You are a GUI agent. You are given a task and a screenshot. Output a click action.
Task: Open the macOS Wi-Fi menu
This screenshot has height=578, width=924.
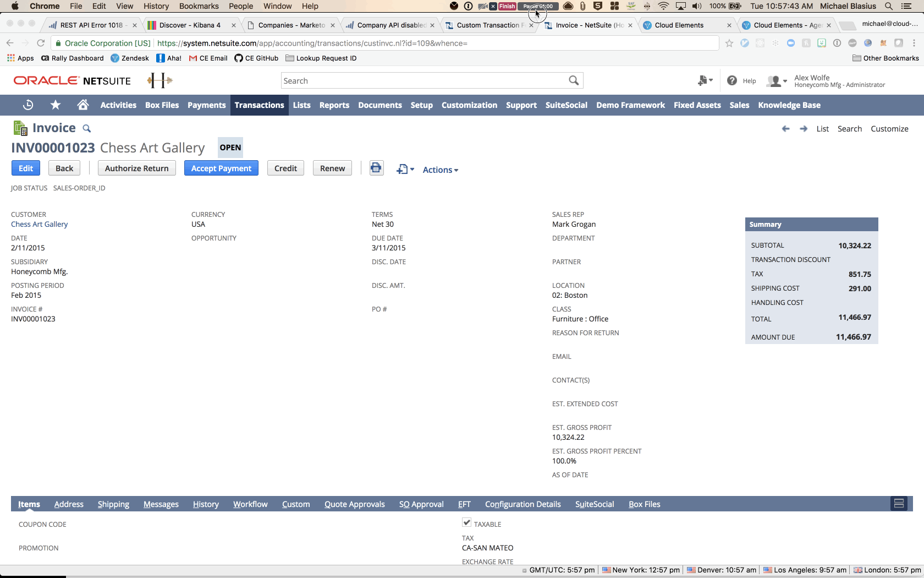(664, 6)
